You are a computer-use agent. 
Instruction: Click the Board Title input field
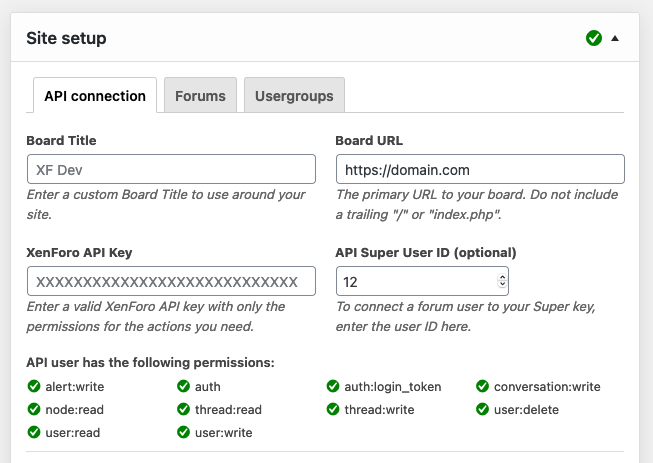coord(171,169)
